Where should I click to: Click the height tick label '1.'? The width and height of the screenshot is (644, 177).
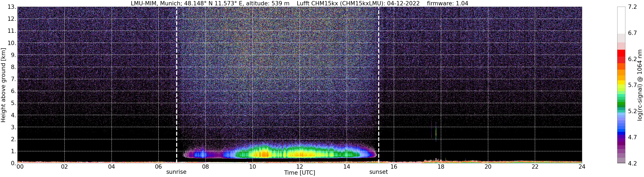[x=13, y=151]
